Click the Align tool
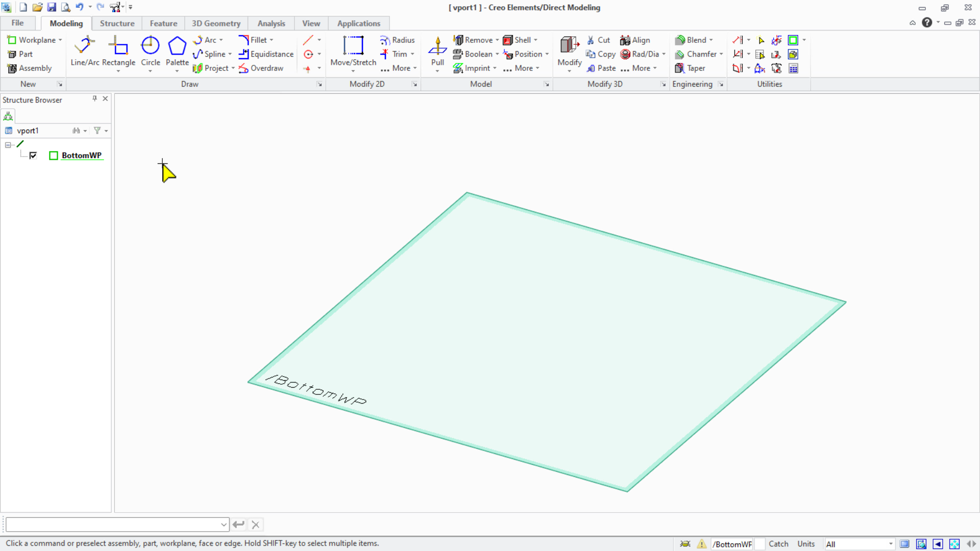The width and height of the screenshot is (980, 551). tap(635, 40)
